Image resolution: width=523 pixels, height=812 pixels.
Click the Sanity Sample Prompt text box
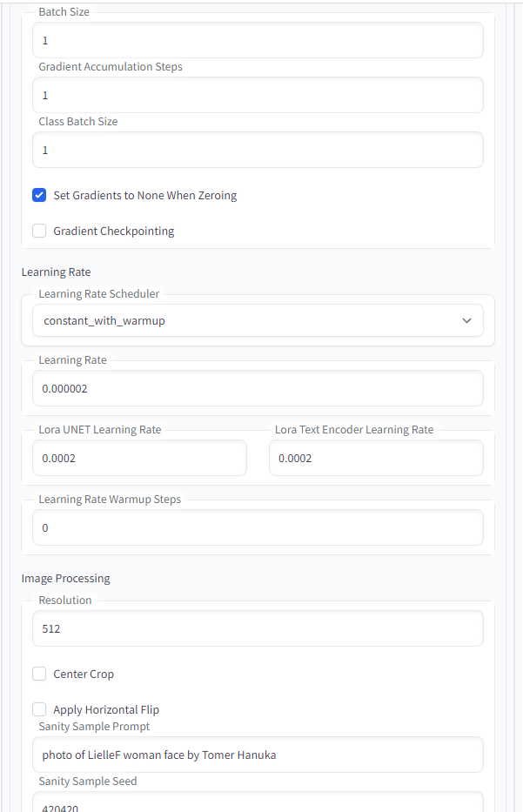coord(258,754)
